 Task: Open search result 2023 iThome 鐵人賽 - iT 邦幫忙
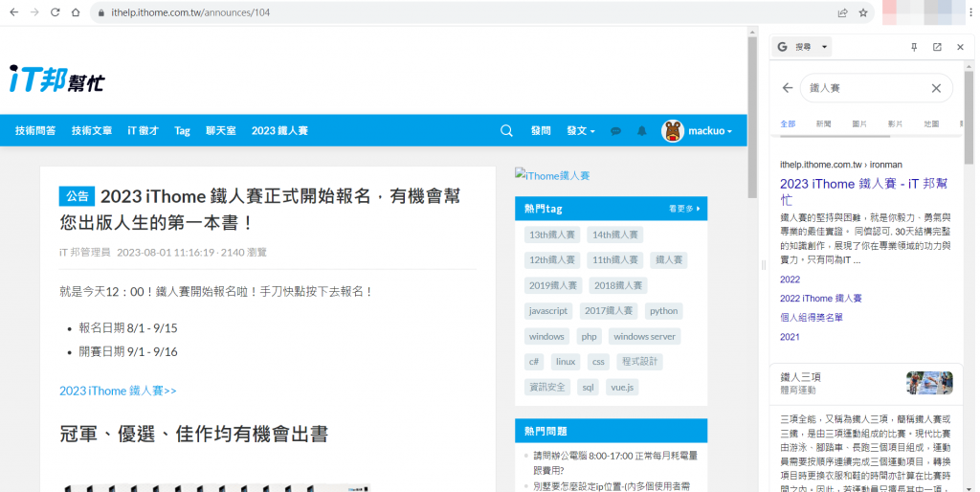tap(864, 191)
